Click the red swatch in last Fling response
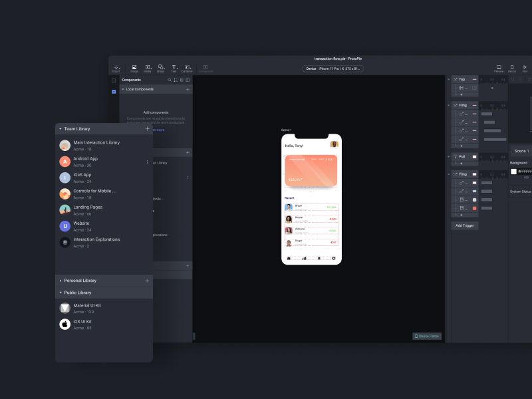Screen dimensions: 532x399 (474, 208)
